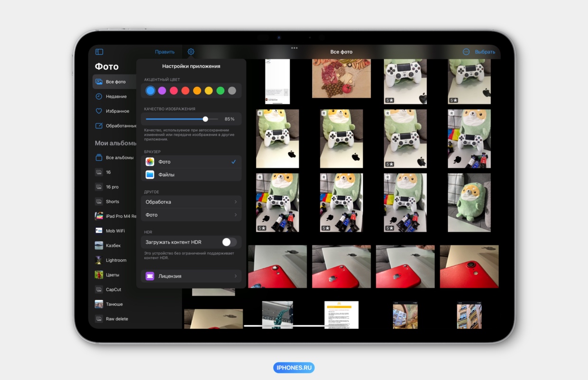Screen dimensions: 588x380
Task: Enable the Загружать контент HDR switch
Action: 229,242
